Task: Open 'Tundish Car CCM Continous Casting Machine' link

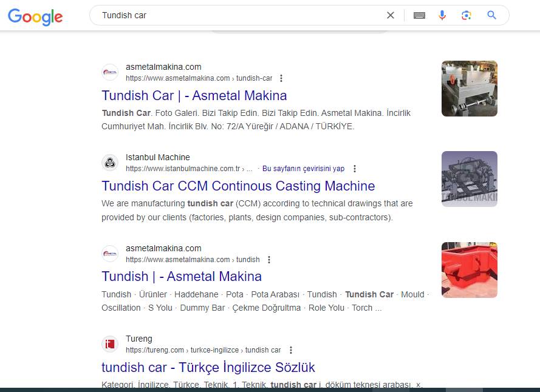Action: tap(238, 186)
